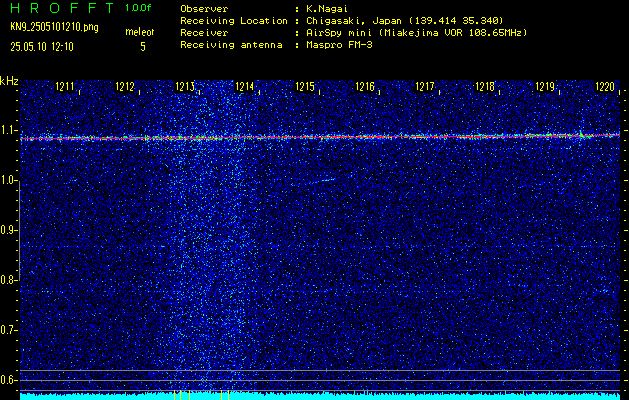This screenshot has height=400, width=629.
Task: Select the AirSpy mini receiver value
Action: tap(417, 33)
